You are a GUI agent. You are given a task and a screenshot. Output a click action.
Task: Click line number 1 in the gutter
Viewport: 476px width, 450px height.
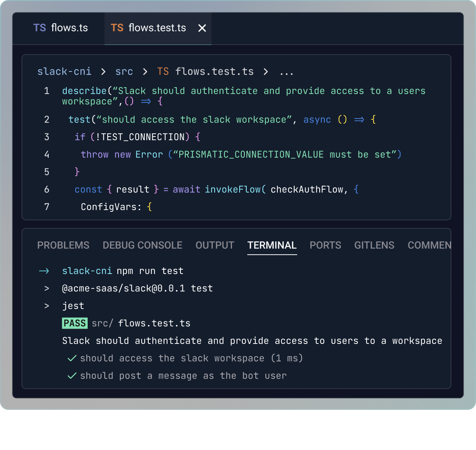coord(47,91)
